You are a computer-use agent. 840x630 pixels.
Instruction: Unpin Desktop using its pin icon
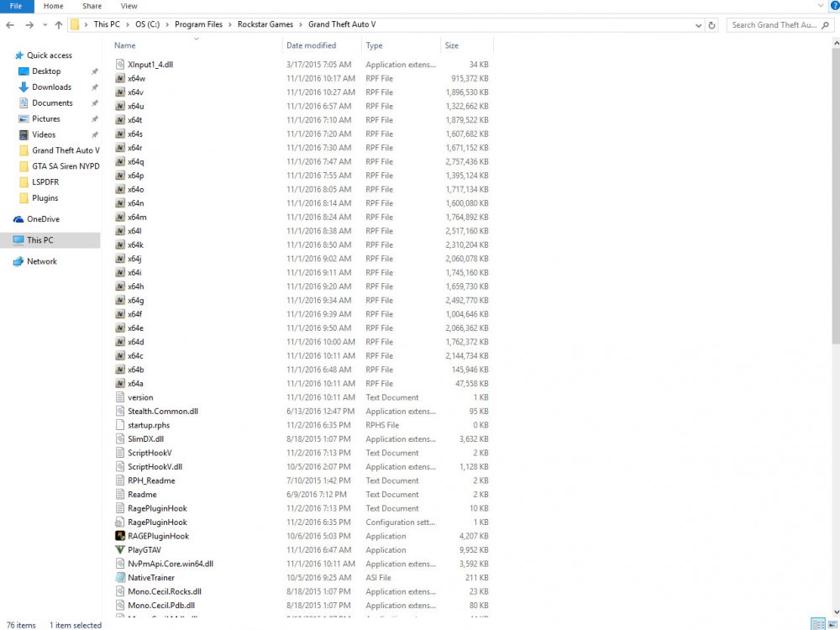click(x=95, y=71)
